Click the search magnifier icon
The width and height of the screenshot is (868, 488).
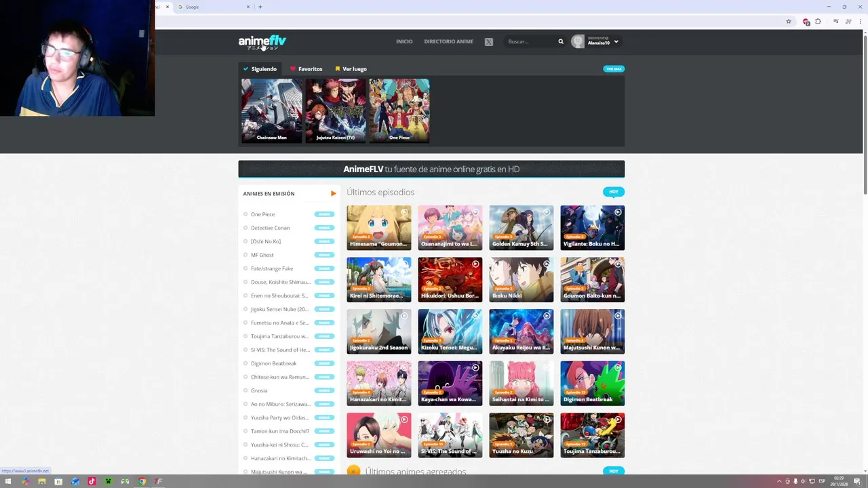[x=561, y=41]
